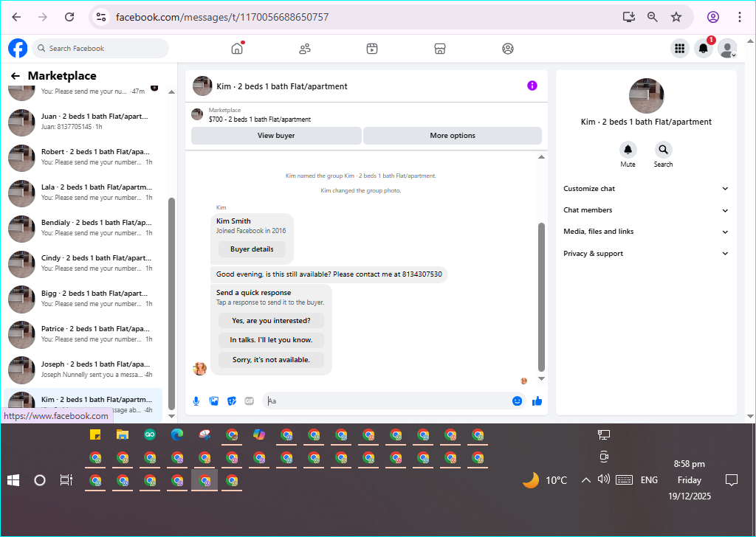756x537 pixels.
Task: Open the Windows notification center icon
Action: pyautogui.click(x=732, y=480)
